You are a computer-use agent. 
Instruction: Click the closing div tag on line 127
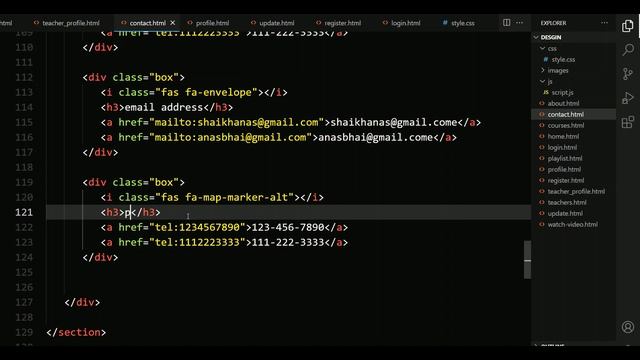pos(82,302)
